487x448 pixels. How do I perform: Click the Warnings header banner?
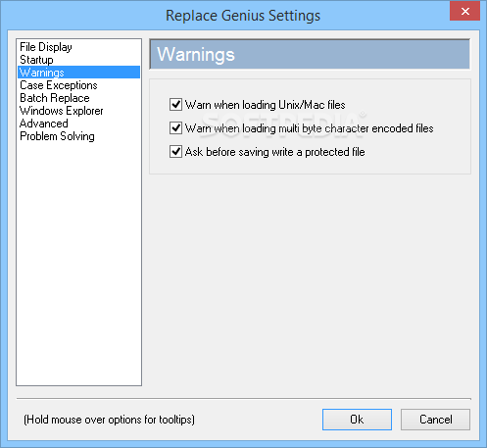[310, 54]
